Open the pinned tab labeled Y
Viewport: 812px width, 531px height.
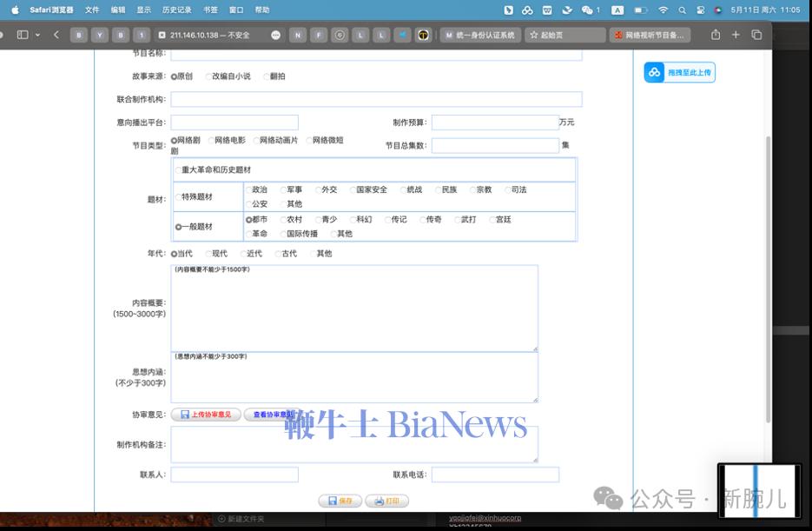pos(99,35)
